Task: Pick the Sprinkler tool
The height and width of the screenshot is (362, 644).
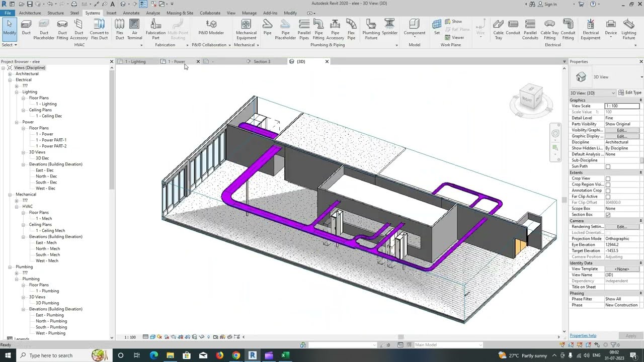Action: pyautogui.click(x=390, y=28)
